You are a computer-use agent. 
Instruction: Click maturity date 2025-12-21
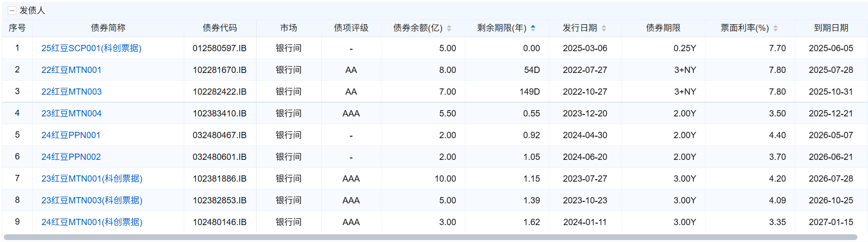tap(831, 114)
